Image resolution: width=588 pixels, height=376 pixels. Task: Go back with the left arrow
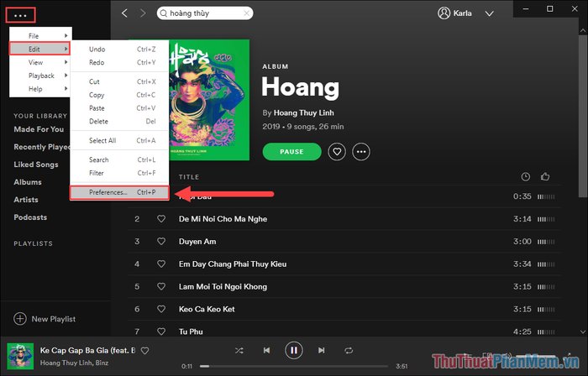[x=125, y=13]
